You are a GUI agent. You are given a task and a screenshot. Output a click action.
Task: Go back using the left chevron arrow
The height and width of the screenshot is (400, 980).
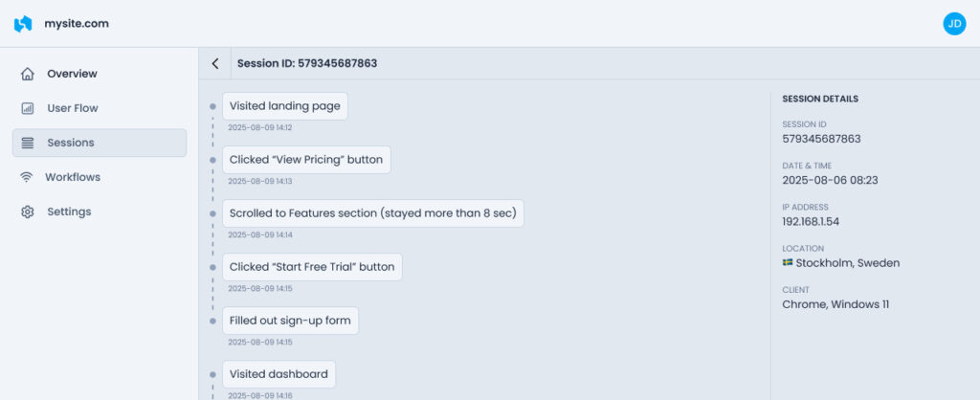tap(215, 63)
